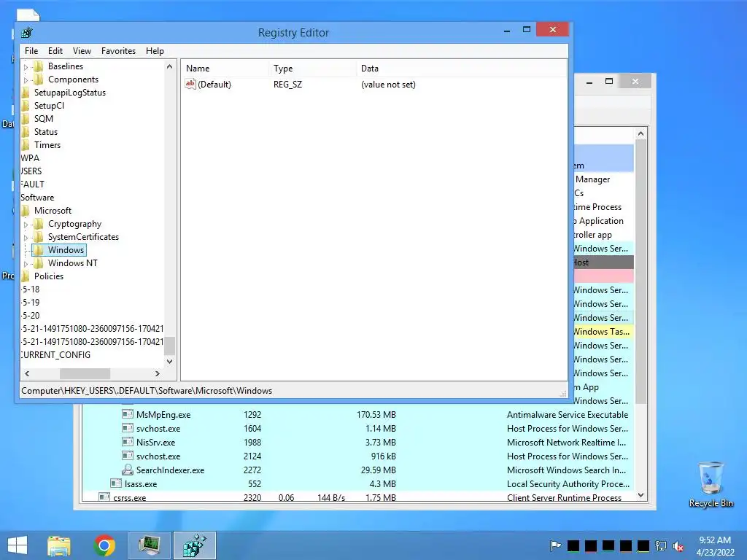Select the Components folder icon
Screen dimensions: 747x560
point(39,79)
